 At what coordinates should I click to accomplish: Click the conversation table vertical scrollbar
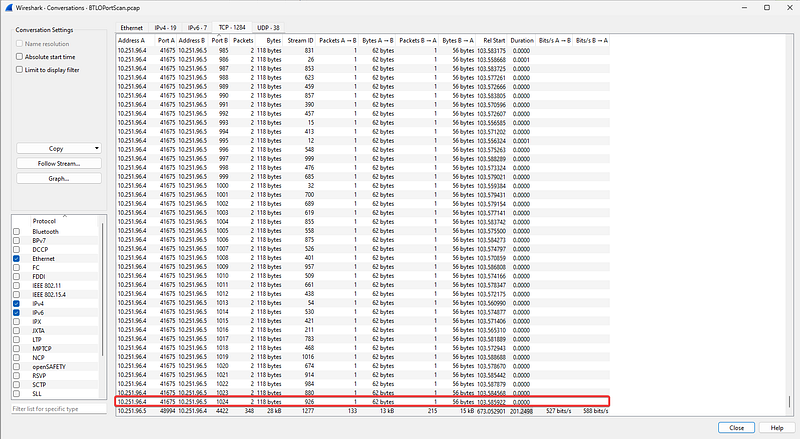point(789,401)
